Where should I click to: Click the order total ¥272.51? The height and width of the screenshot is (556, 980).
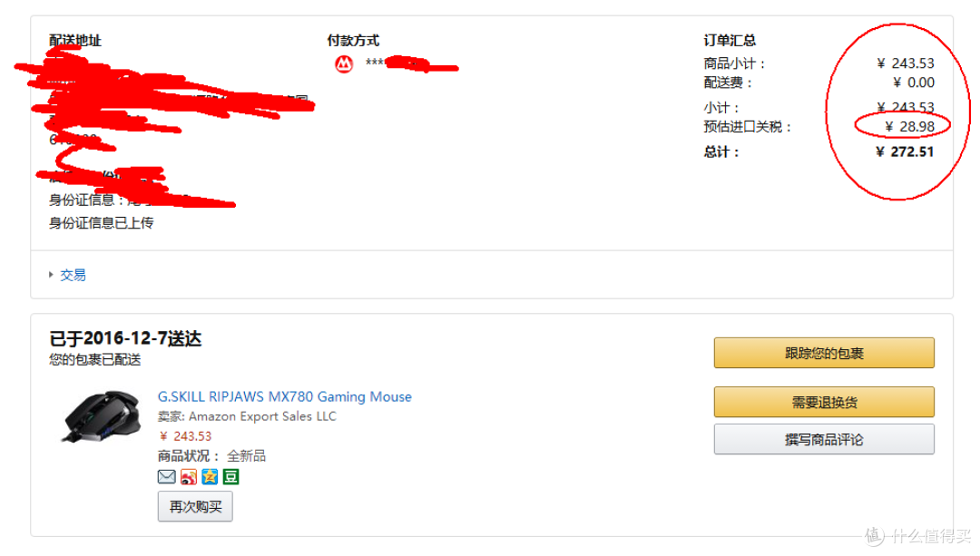[906, 151]
